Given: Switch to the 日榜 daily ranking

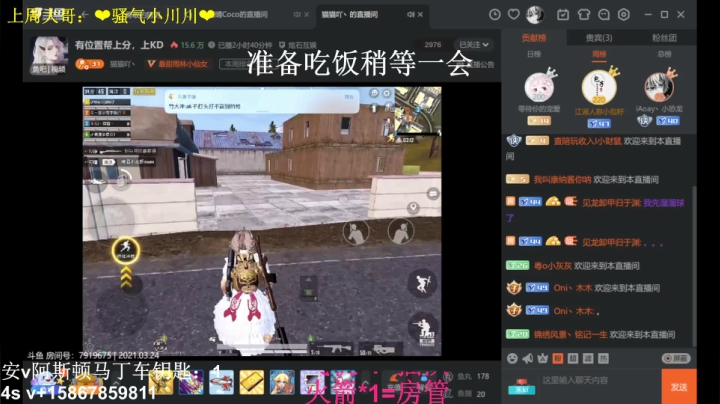Looking at the screenshot, I should [534, 54].
